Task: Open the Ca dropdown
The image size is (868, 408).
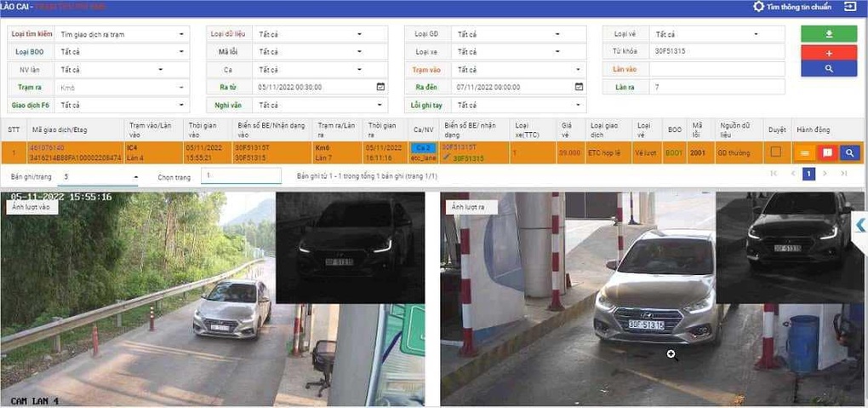Action: 321,70
